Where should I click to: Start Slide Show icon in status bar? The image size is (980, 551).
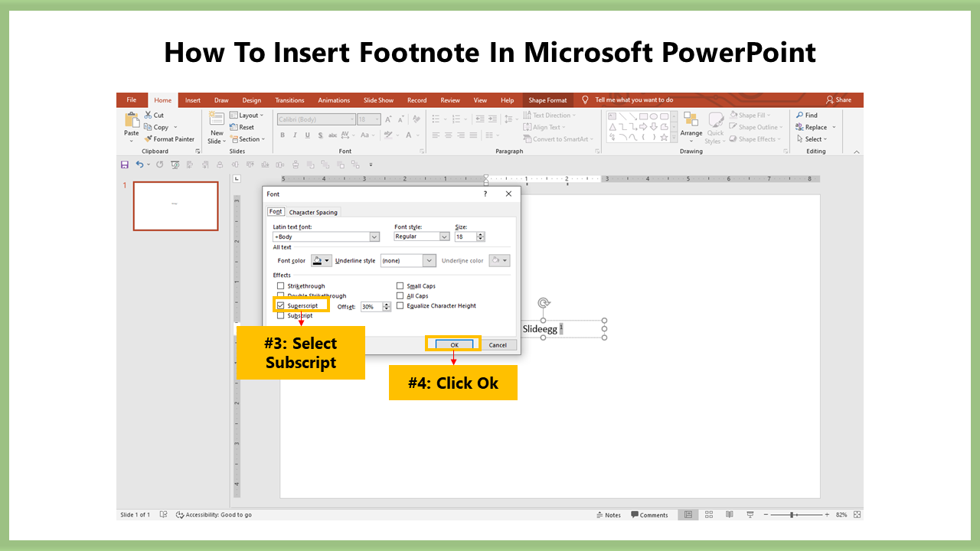[x=750, y=515]
